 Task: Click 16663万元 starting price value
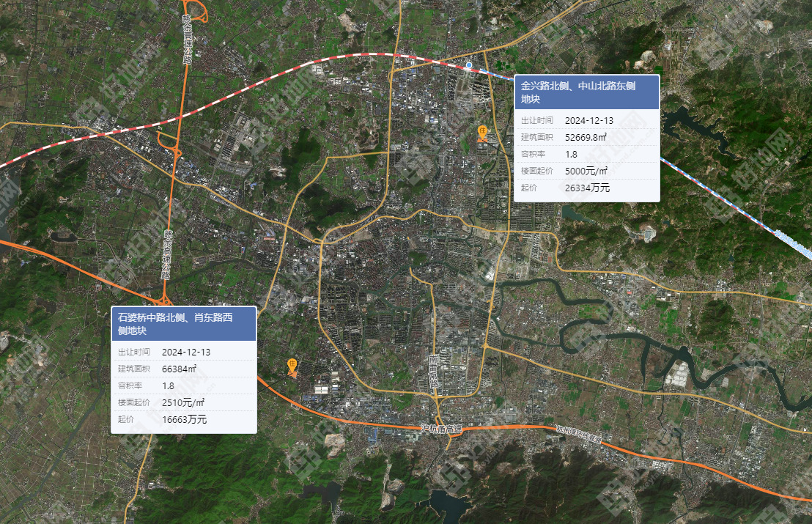(x=184, y=419)
